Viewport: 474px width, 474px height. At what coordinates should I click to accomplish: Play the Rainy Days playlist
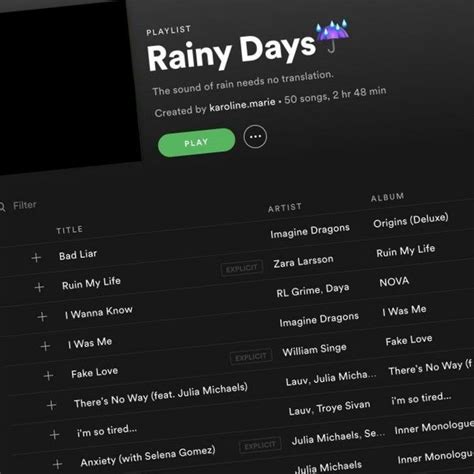(x=196, y=142)
